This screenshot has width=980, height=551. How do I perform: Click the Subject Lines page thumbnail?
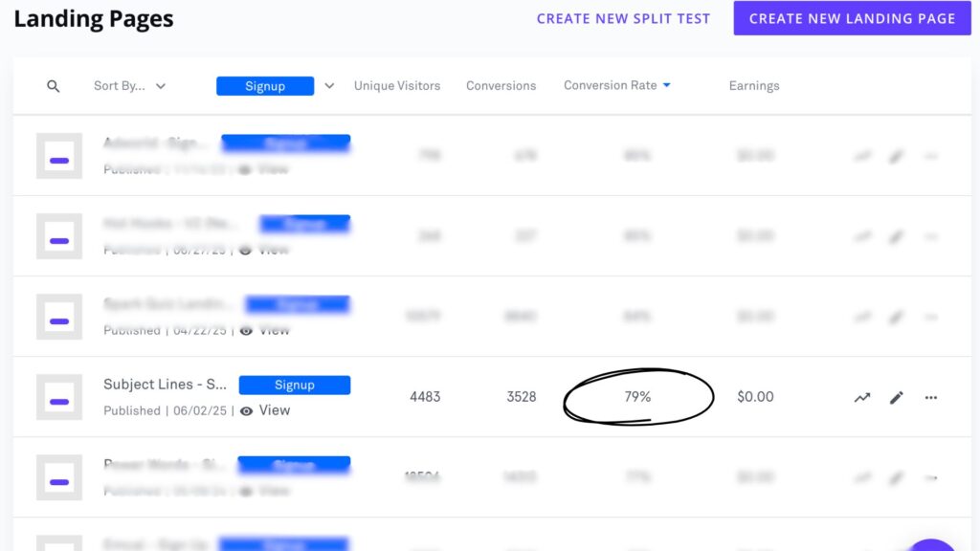coord(59,397)
